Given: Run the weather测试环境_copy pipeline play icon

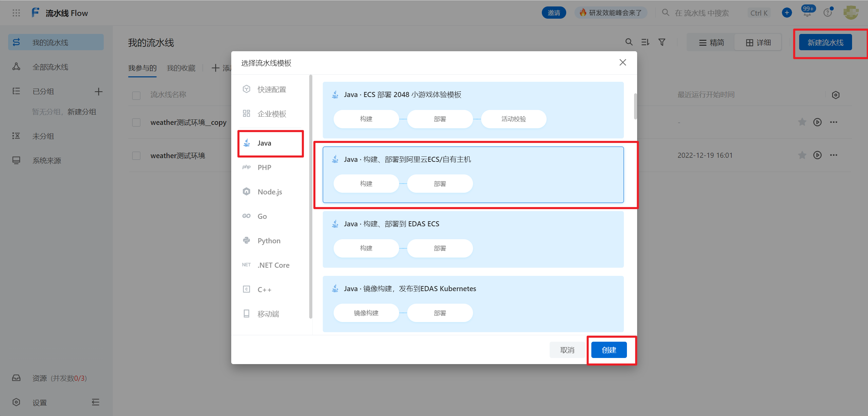Looking at the screenshot, I should [817, 122].
